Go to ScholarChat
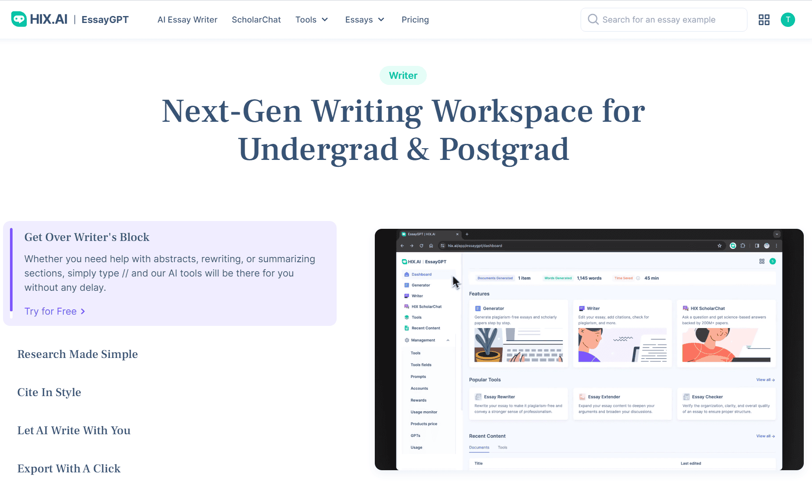Viewport: 812px width, 504px height. 256,20
